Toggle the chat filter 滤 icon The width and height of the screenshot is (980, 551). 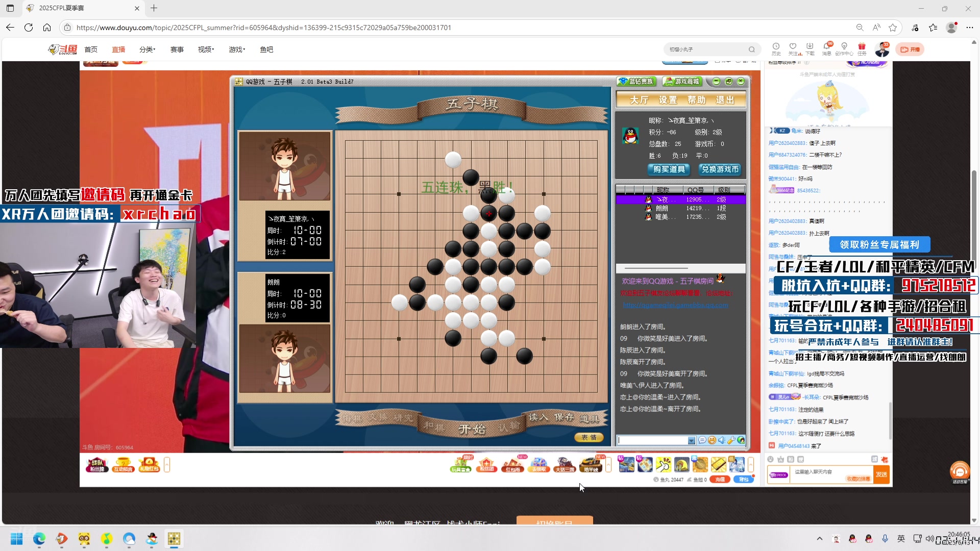tap(874, 459)
